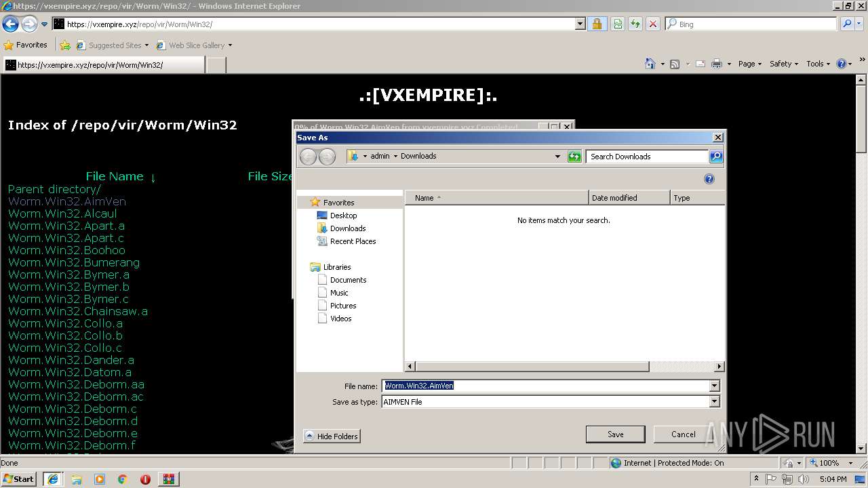868x488 pixels.
Task: Open the Tools menu
Action: click(818, 64)
